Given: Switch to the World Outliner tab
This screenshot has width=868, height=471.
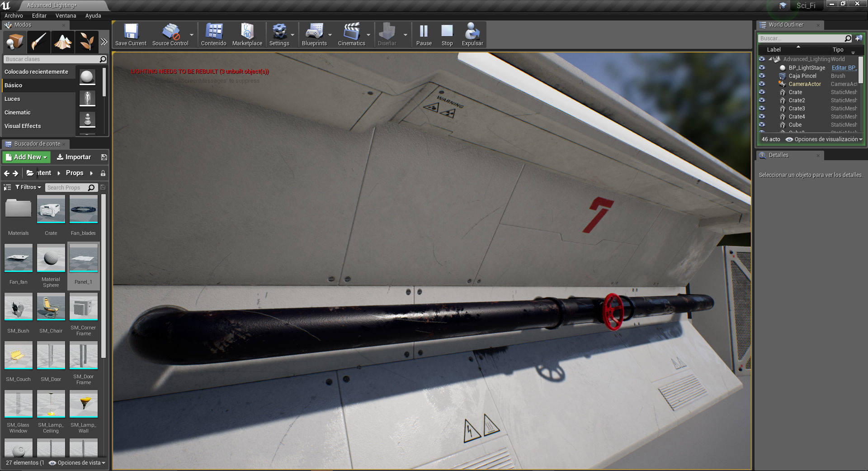Looking at the screenshot, I should click(x=789, y=25).
